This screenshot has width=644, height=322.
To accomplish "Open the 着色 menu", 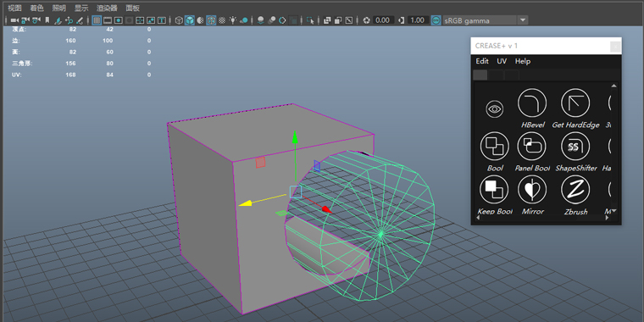I will 36,8.
